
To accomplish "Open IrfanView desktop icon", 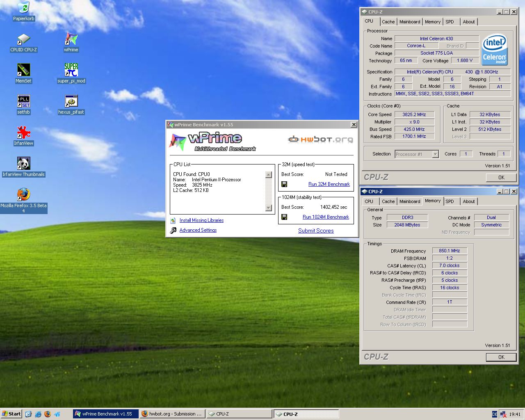I will 24,136.
